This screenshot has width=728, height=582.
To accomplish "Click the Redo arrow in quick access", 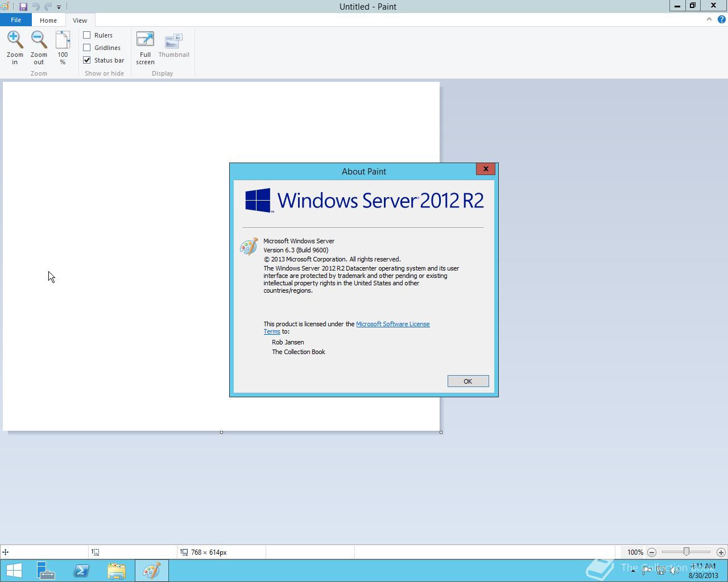I will (x=48, y=7).
